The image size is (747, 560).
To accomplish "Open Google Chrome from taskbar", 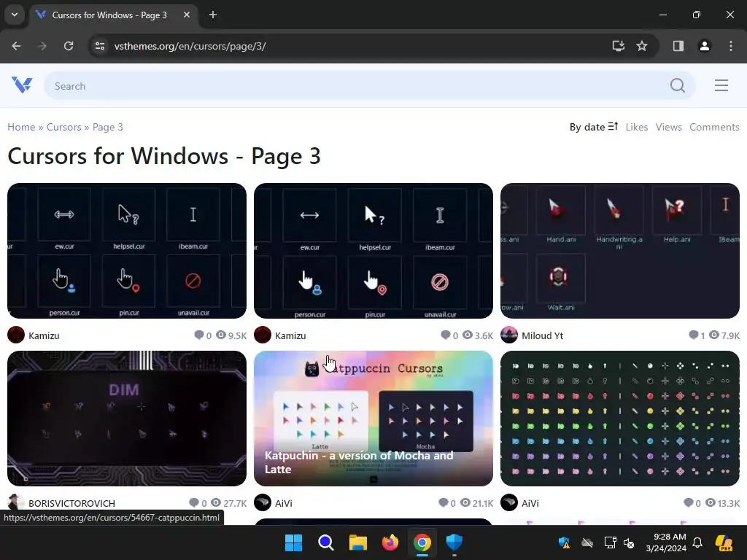I will [422, 542].
